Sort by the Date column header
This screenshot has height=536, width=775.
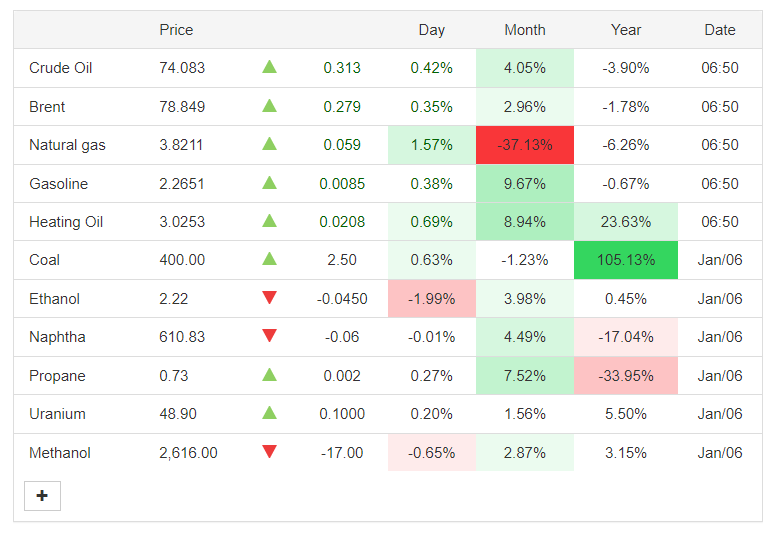(x=720, y=30)
